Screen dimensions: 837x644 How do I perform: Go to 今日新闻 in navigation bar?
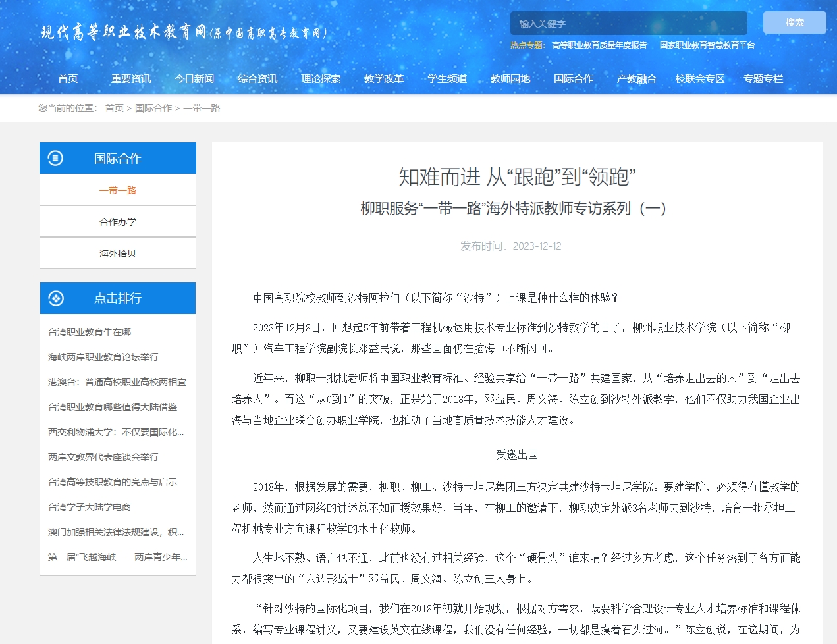click(x=194, y=79)
